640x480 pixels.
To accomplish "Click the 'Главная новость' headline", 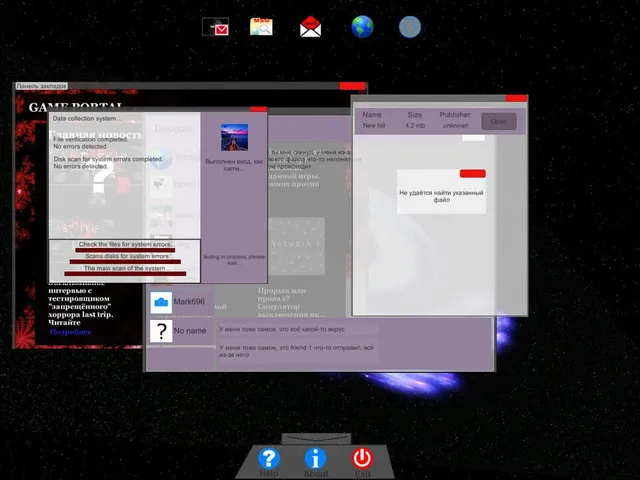I will 96,134.
